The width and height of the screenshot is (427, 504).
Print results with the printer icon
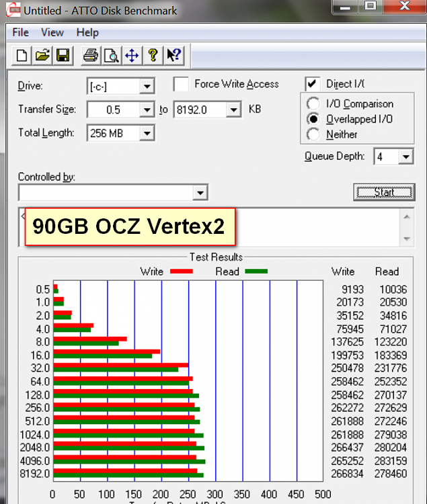91,56
